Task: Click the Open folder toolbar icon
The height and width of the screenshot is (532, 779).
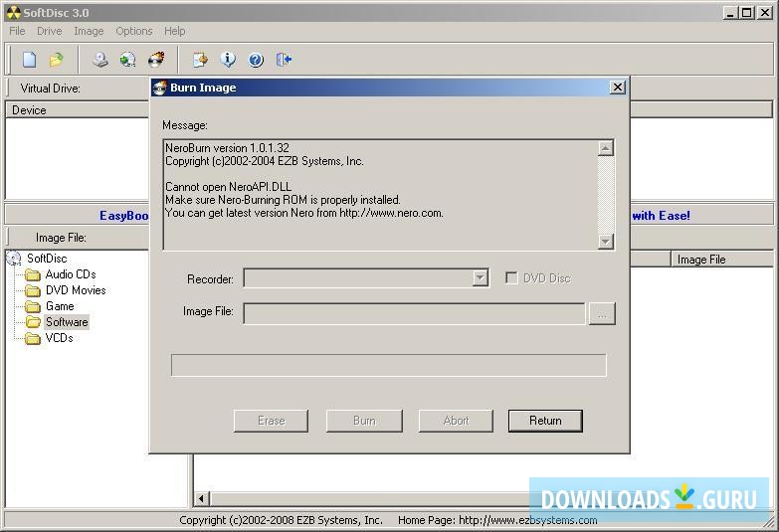Action: click(57, 60)
